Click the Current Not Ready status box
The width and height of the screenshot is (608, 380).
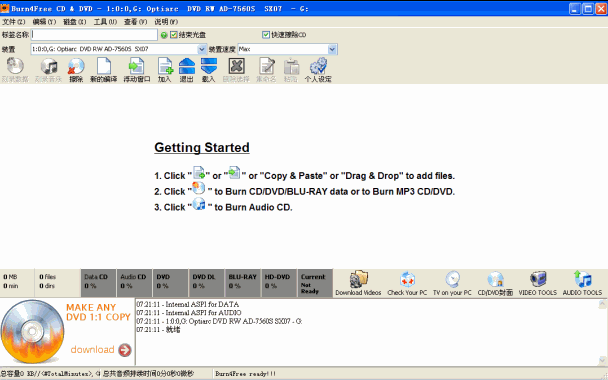point(315,283)
